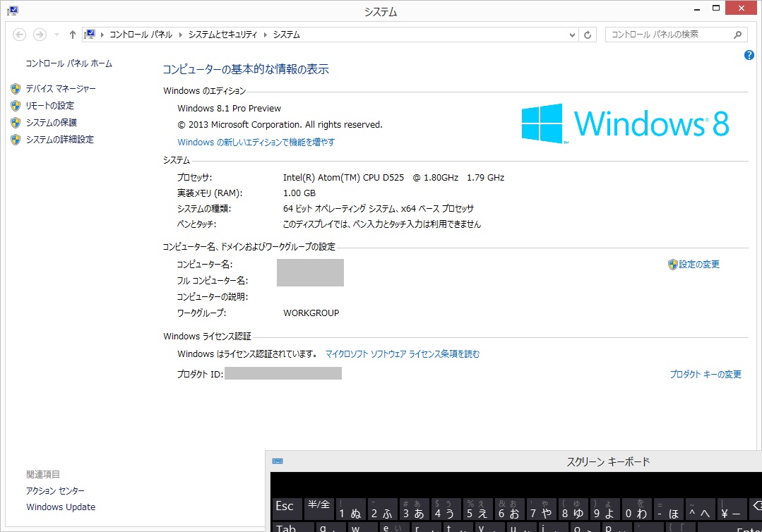Click the Back navigation arrow
762x532 pixels.
20,35
